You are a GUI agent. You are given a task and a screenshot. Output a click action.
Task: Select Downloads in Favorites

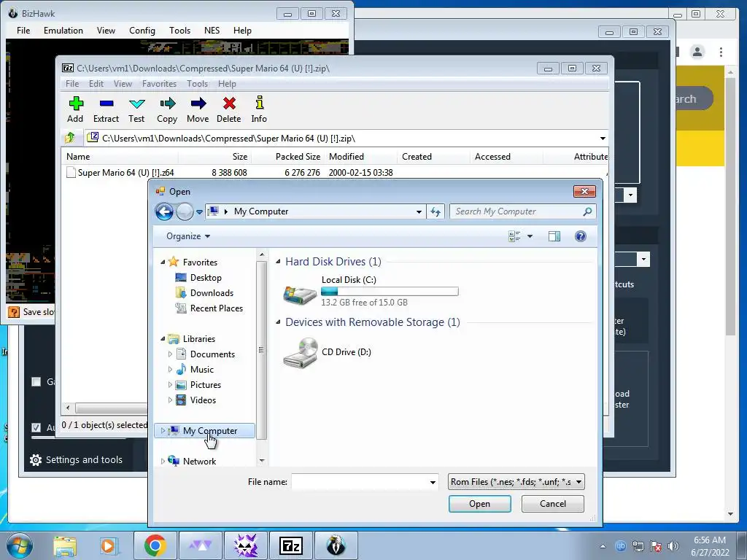[212, 293]
